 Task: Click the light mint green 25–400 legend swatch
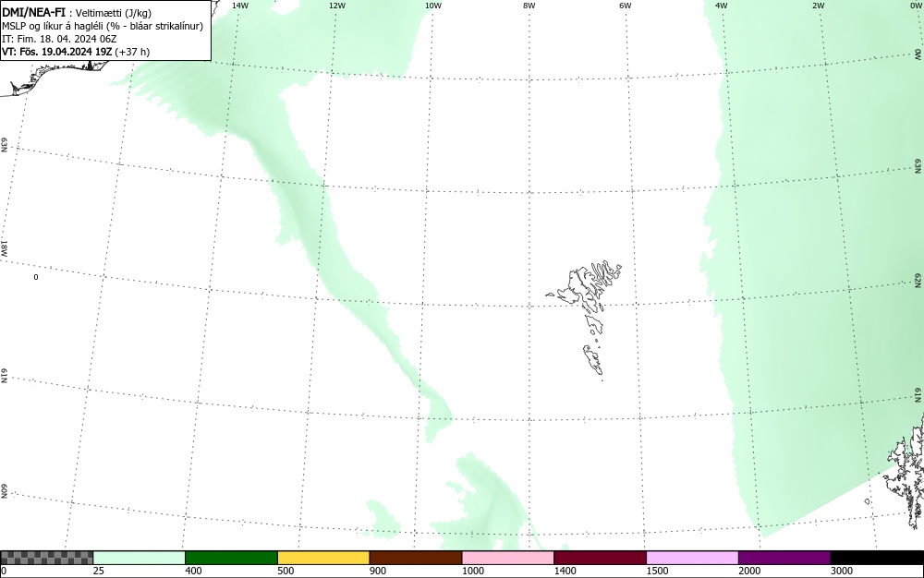[140, 558]
